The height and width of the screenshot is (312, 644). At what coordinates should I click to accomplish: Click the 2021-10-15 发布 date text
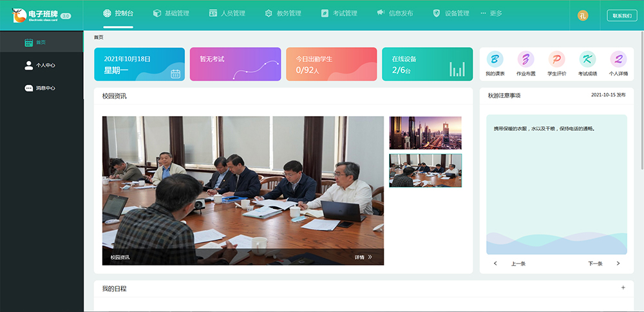609,95
